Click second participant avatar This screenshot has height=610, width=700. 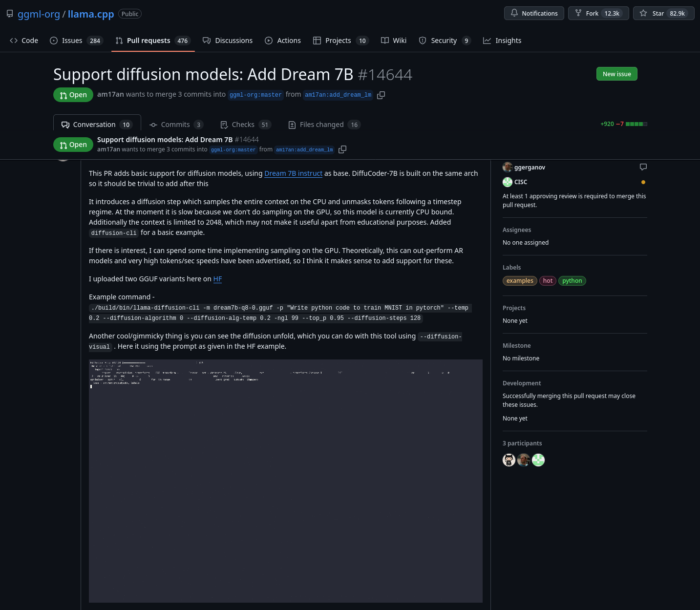(524, 460)
